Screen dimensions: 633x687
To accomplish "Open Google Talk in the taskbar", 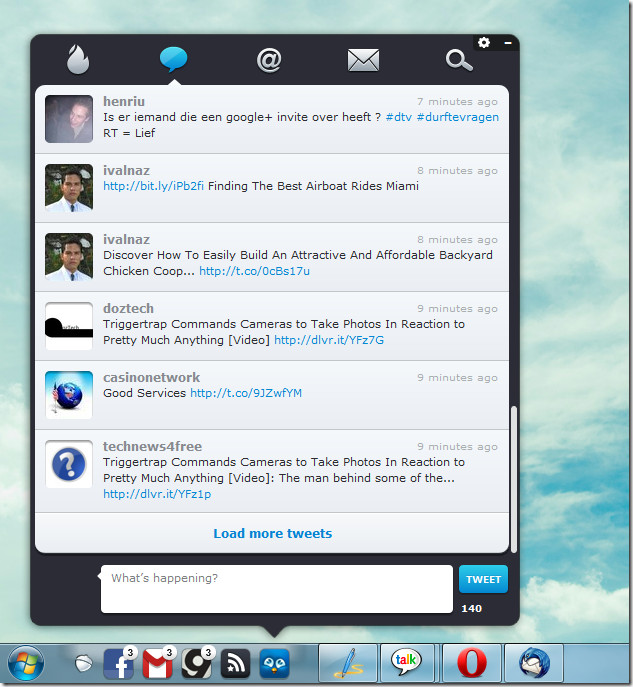I will [406, 663].
